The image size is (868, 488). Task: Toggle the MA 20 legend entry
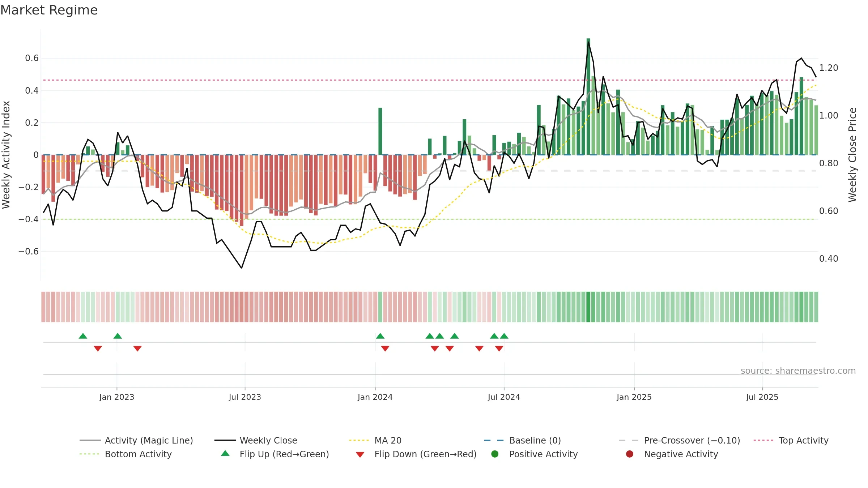click(375, 440)
